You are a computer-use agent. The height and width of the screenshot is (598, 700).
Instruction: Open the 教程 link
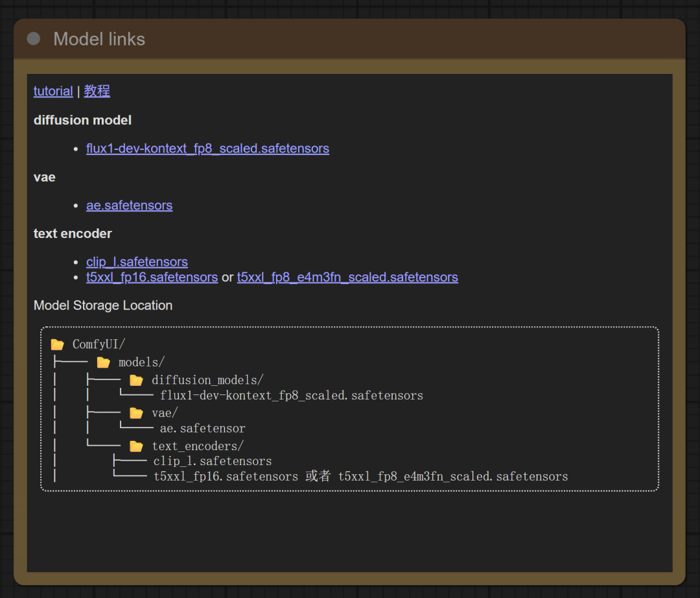coord(97,91)
